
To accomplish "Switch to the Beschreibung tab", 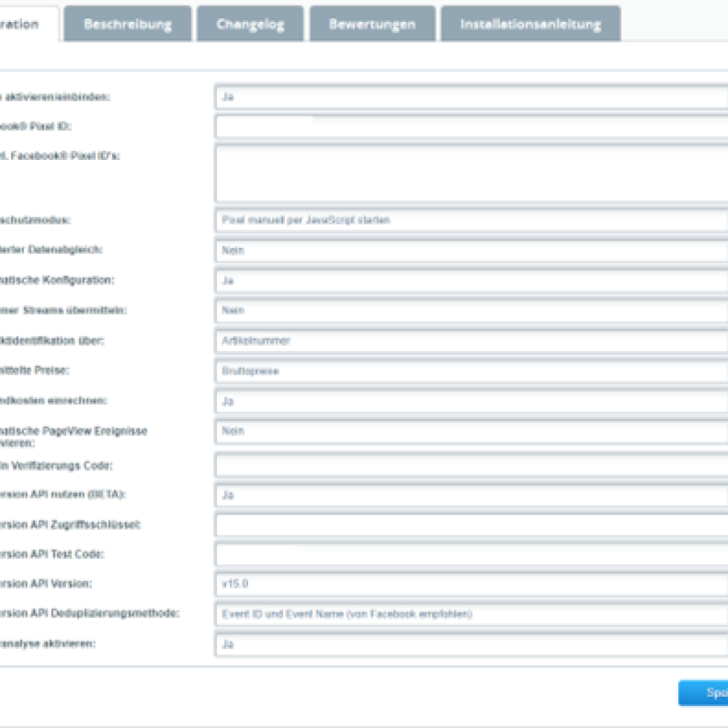I will tap(128, 23).
